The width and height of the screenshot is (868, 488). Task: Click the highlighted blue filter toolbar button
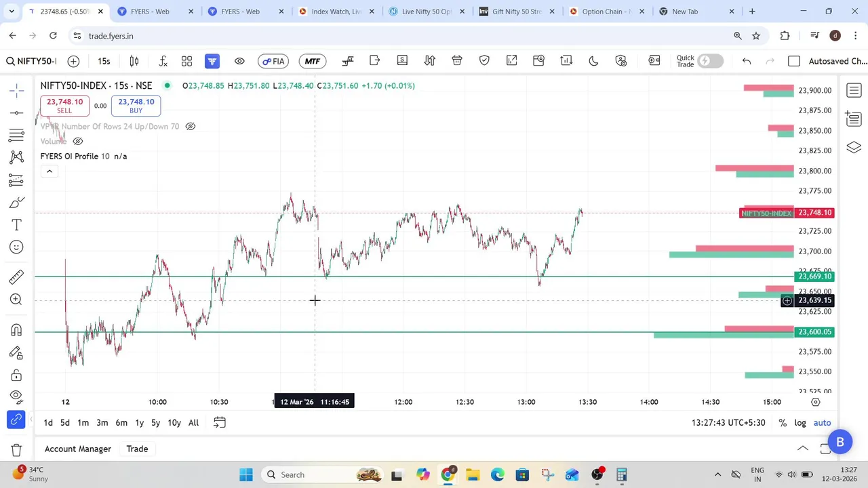(x=212, y=61)
